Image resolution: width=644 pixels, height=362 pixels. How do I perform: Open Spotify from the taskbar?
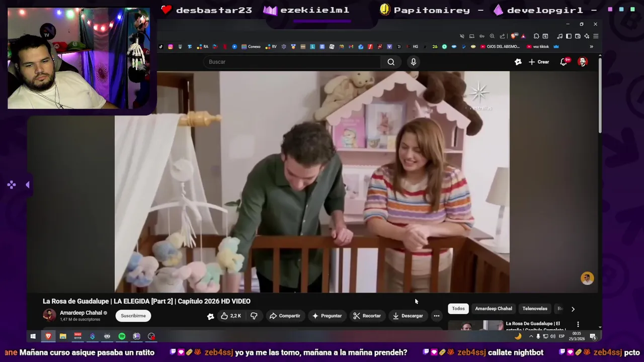click(122, 336)
